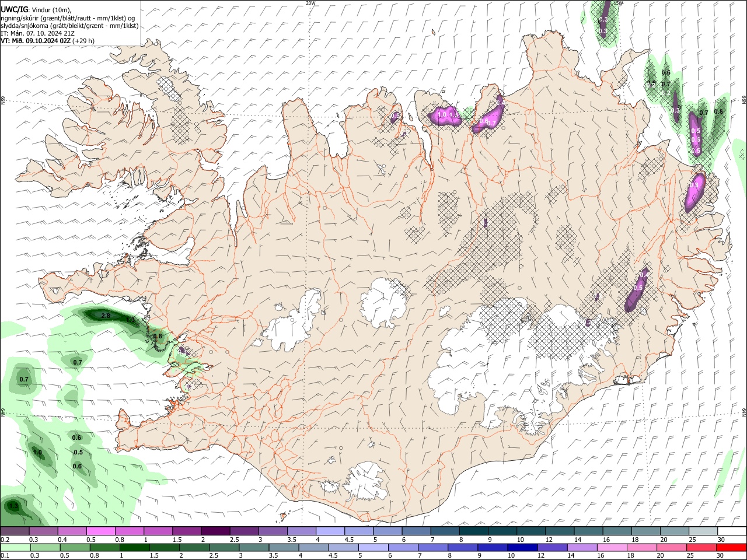Image resolution: width=747 pixels, height=560 pixels.
Task: Click the '20W' longitude label
Action: [310, 3]
